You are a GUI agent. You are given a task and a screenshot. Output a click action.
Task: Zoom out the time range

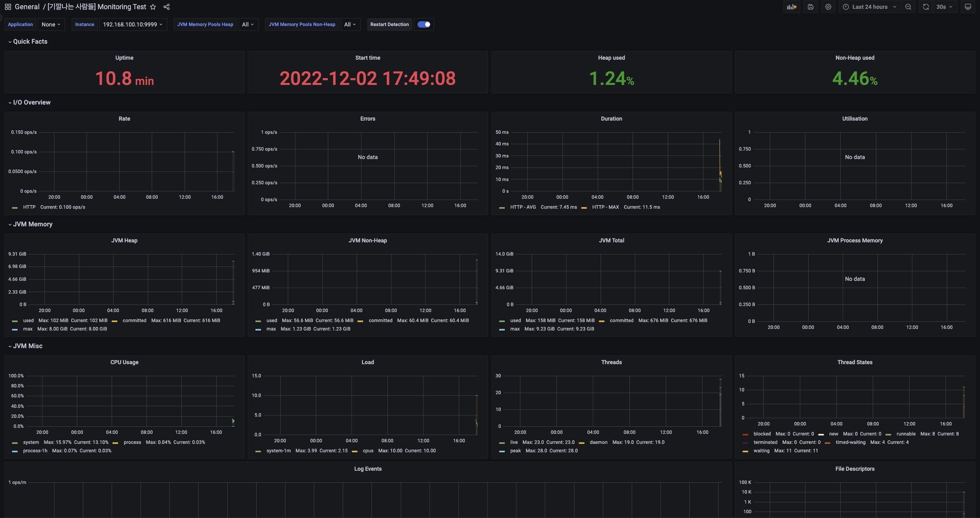(x=908, y=7)
